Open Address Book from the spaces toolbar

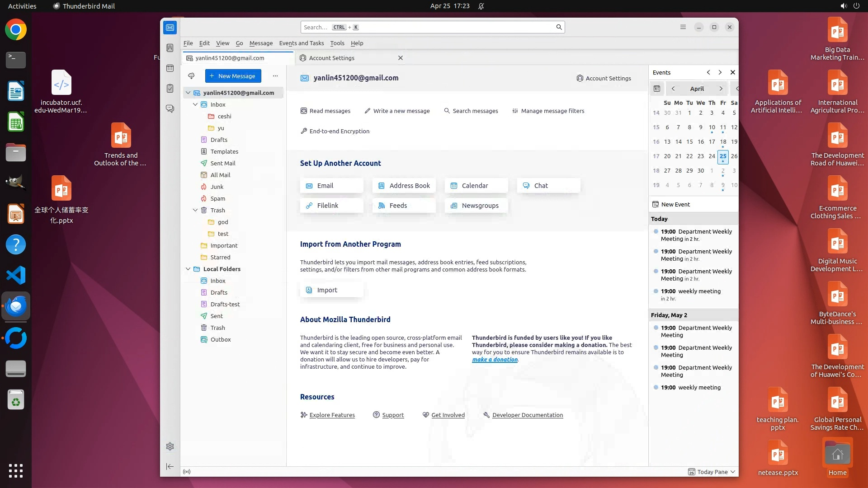click(170, 48)
